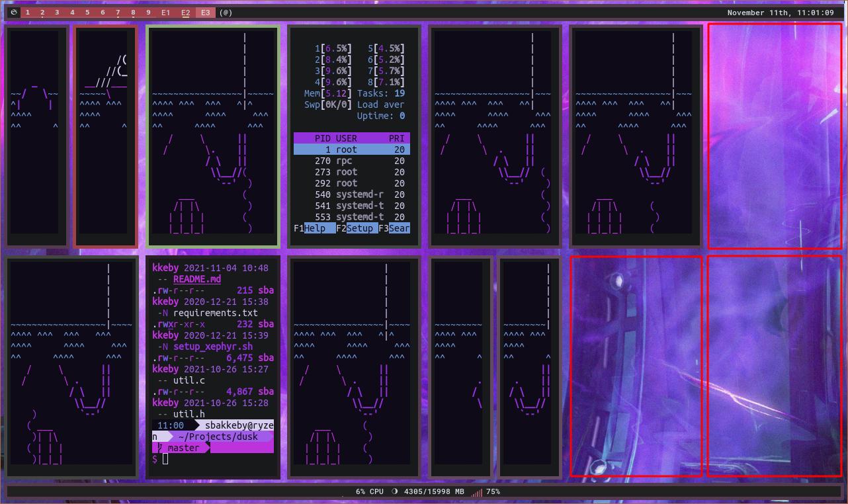
Task: Select htop process row 270 rpc
Action: [352, 161]
